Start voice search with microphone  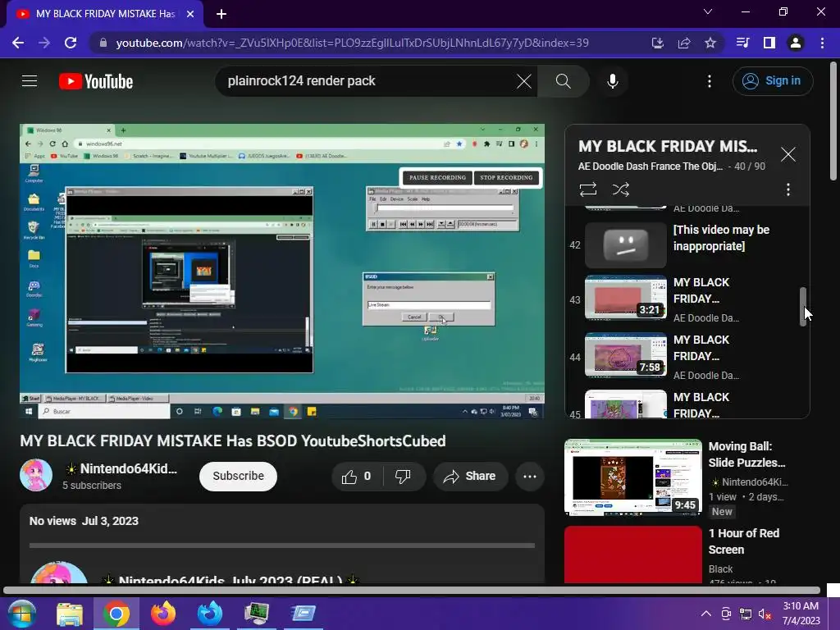612,81
